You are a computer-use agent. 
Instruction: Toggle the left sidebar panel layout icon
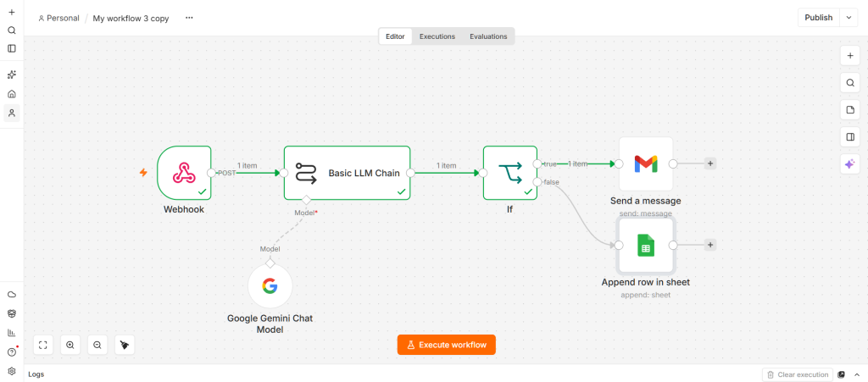click(12, 48)
